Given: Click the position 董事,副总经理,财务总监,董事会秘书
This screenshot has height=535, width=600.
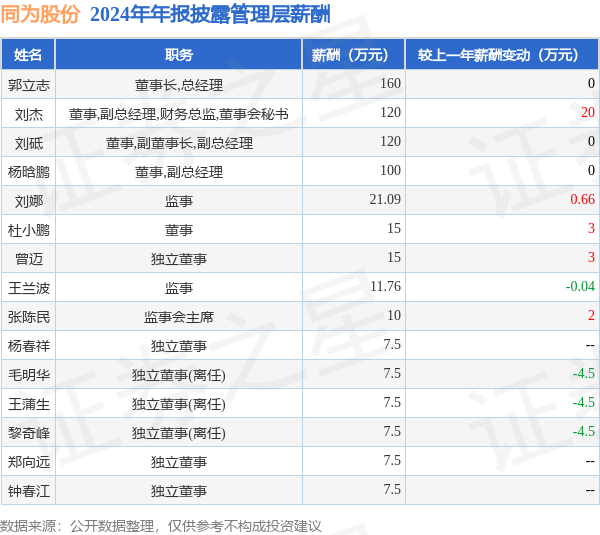Looking at the screenshot, I should 179,114.
